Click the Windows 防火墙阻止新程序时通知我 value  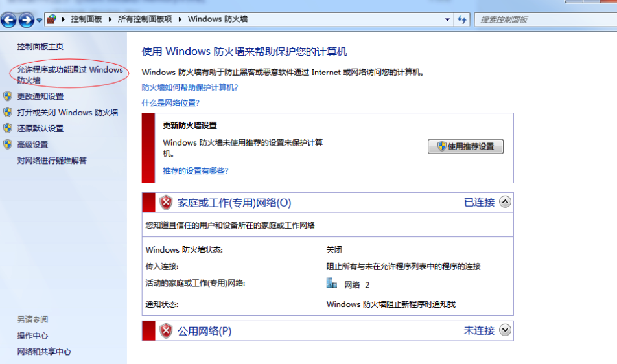391,304
